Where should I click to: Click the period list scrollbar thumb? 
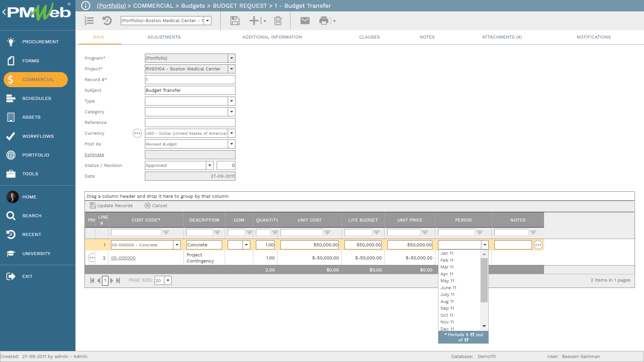coord(484,280)
